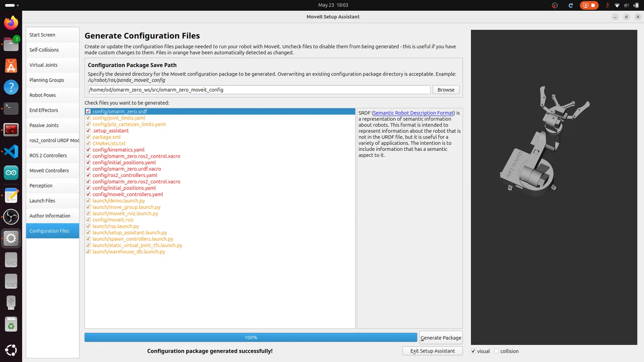Toggle config/moveit_controllers.yaml checkbox
This screenshot has width=644, height=362.
tap(88, 194)
